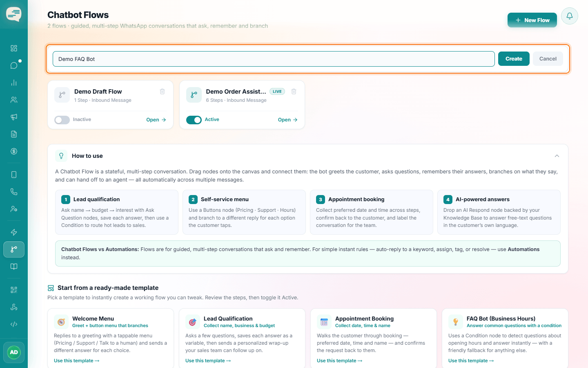The width and height of the screenshot is (588, 368).
Task: Click the active Chatbot Flows sidebar icon
Action: click(x=14, y=249)
